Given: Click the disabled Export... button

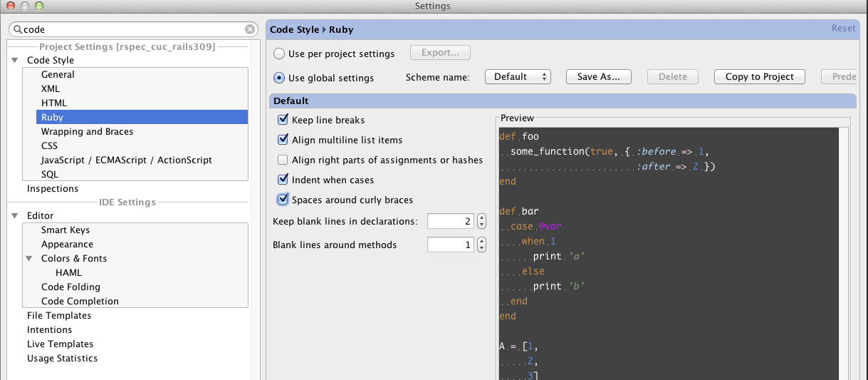Looking at the screenshot, I should pyautogui.click(x=440, y=53).
